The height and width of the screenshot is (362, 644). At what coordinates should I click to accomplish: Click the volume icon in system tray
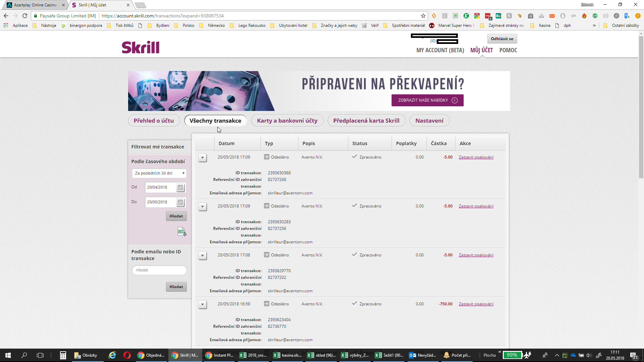pos(589,355)
